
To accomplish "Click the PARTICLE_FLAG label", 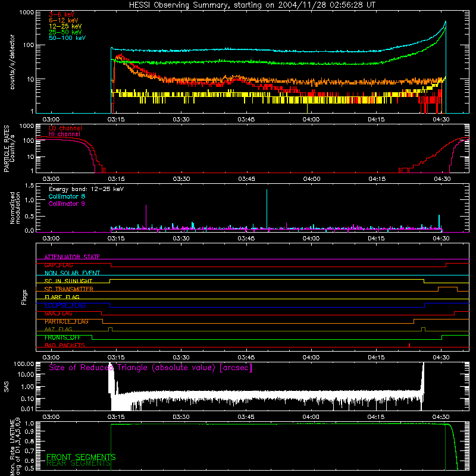I will tap(67, 321).
